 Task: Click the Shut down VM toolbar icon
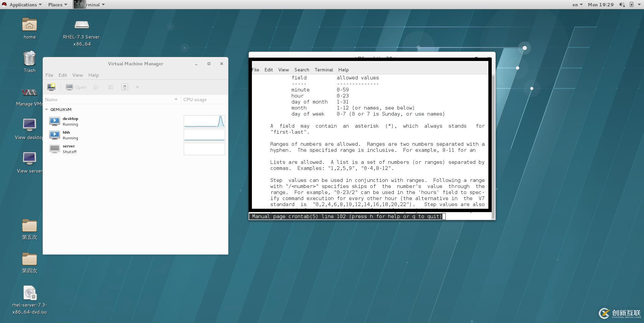click(125, 87)
